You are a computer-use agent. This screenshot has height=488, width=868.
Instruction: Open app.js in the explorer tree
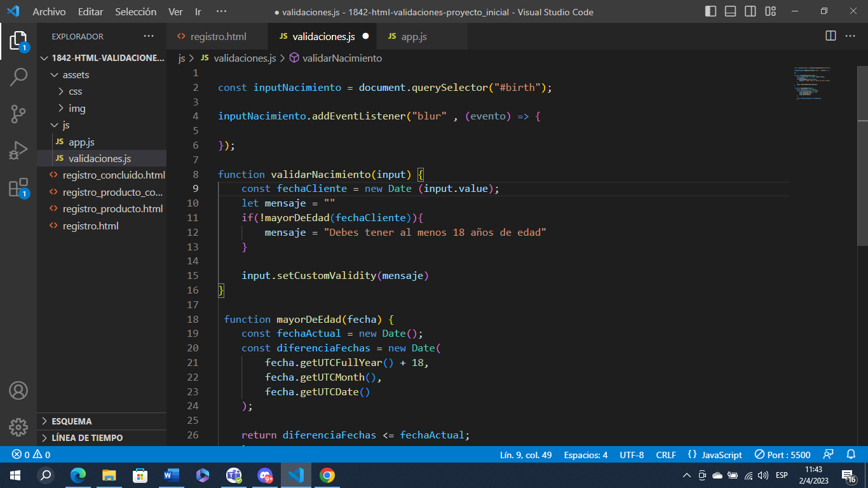102,142
